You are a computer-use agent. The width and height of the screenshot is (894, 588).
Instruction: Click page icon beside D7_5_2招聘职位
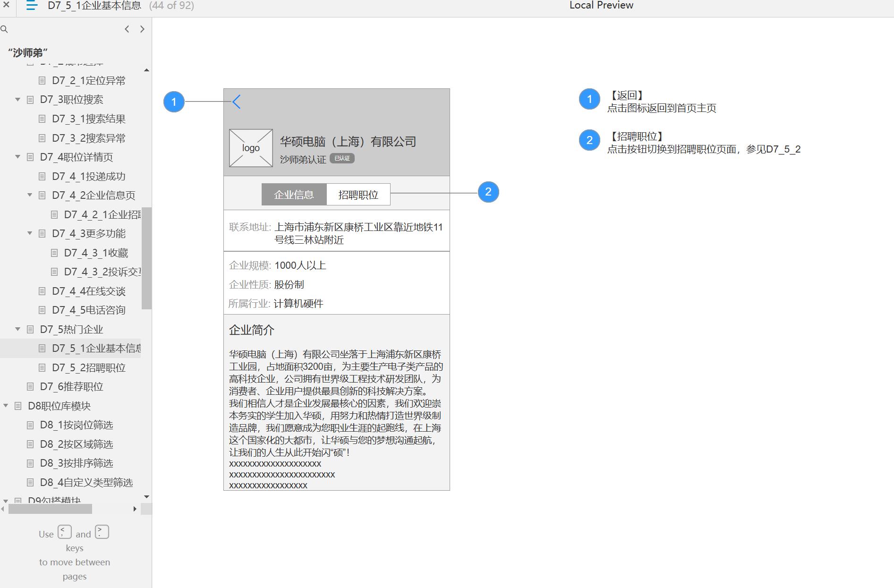(x=42, y=367)
